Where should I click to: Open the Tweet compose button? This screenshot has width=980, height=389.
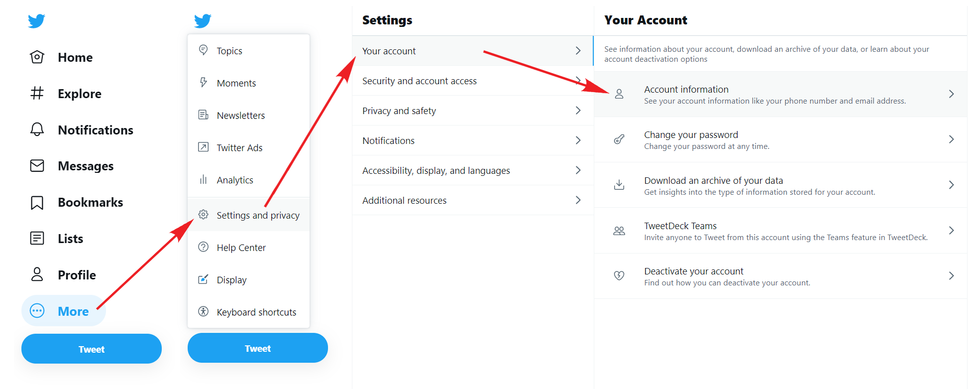click(91, 349)
